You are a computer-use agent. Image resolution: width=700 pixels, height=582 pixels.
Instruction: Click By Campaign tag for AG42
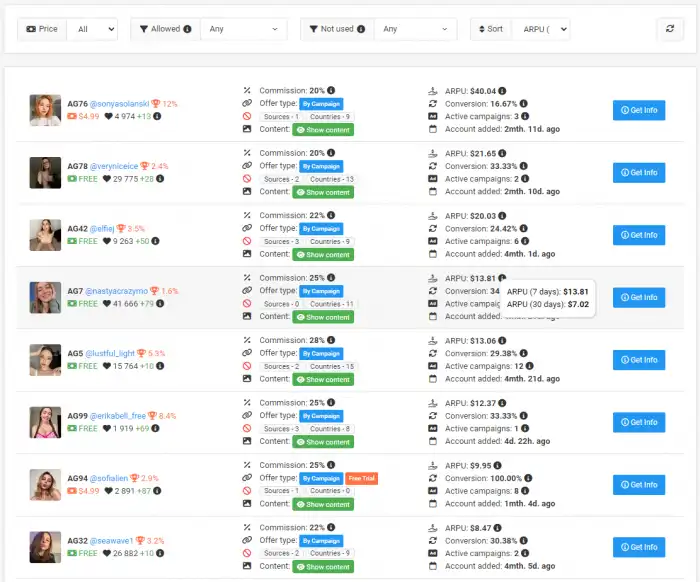point(321,228)
